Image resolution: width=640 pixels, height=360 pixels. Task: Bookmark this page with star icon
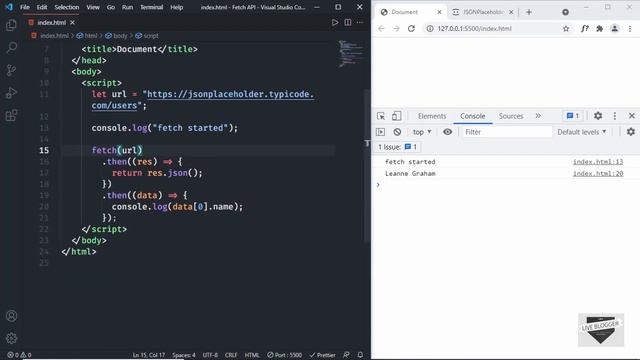coord(566,29)
